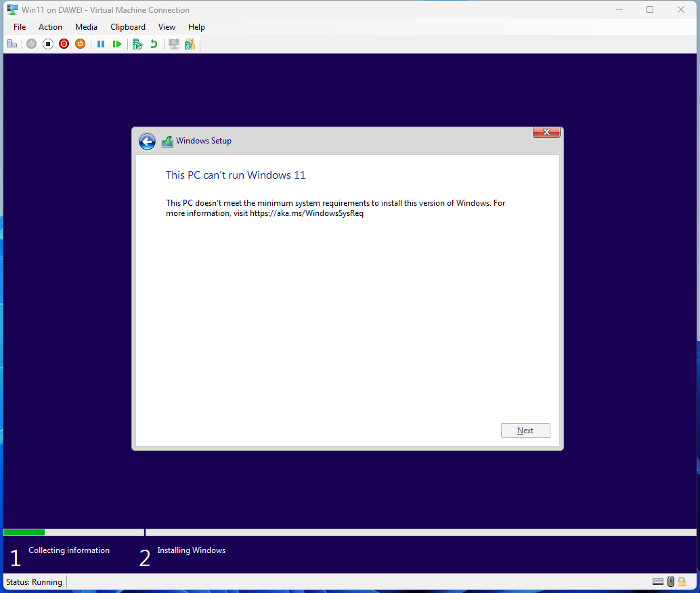Image resolution: width=700 pixels, height=593 pixels.
Task: Pause the virtual machine
Action: pyautogui.click(x=101, y=44)
